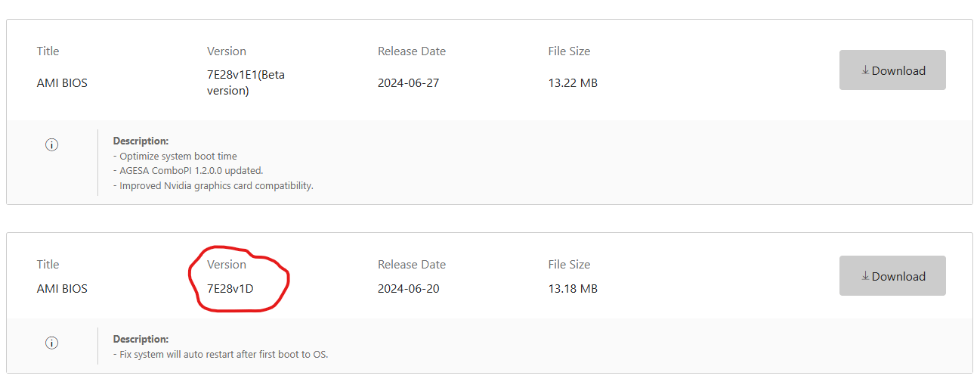Click the 13.18 MB file size
Image resolution: width=980 pixels, height=388 pixels.
pos(573,289)
